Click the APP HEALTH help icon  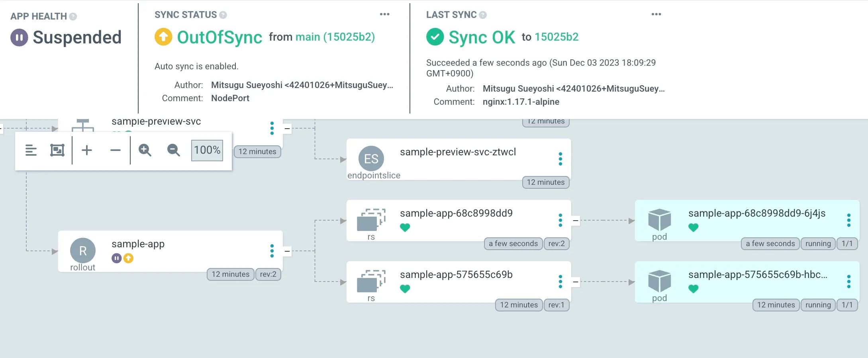(73, 16)
